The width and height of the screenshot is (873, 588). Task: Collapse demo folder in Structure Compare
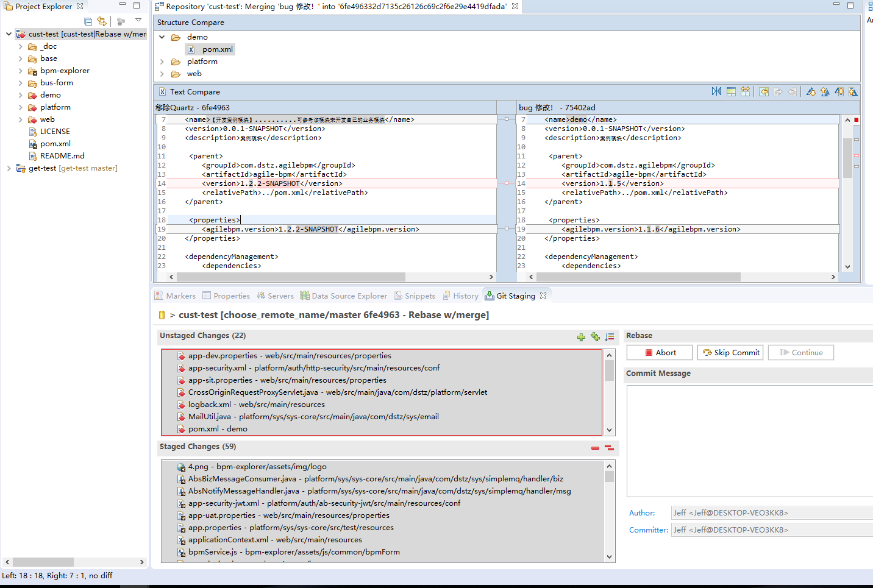(x=162, y=37)
